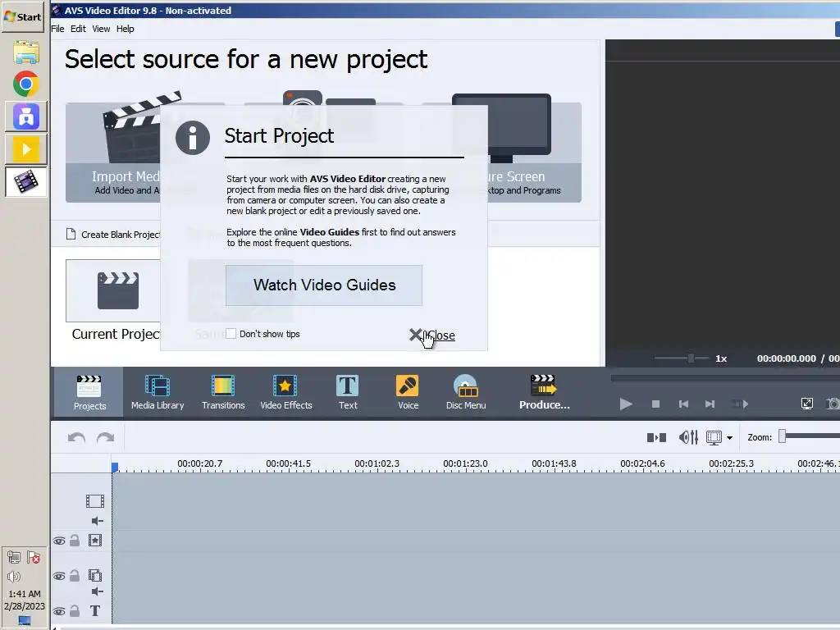Viewport: 840px width, 630px height.
Task: Click the text track T icon
Action: tap(95, 610)
